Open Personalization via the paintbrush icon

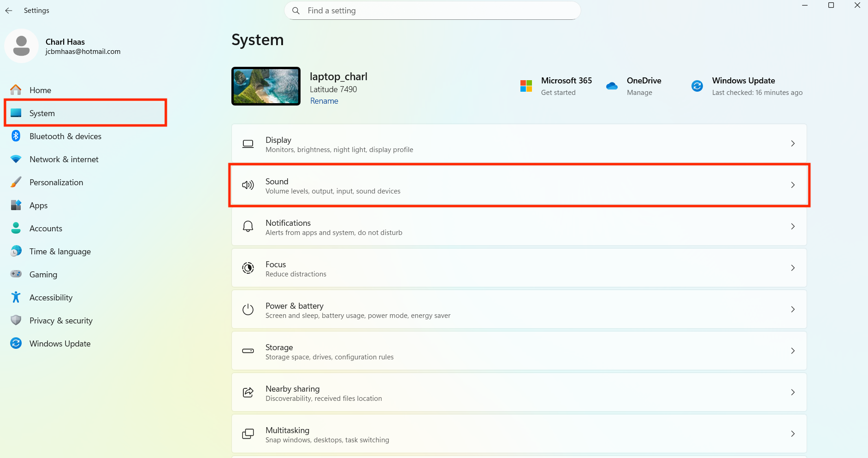point(16,182)
